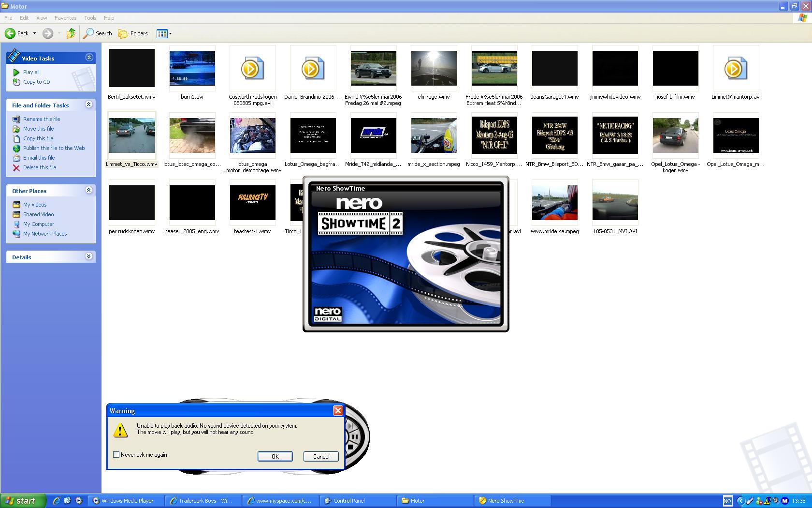
Task: Open the Edit menu
Action: click(x=24, y=18)
